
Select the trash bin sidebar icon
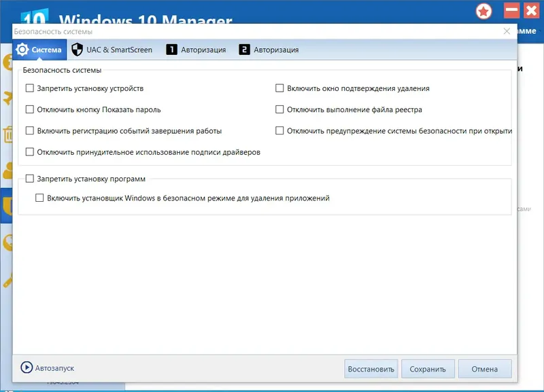[8, 135]
